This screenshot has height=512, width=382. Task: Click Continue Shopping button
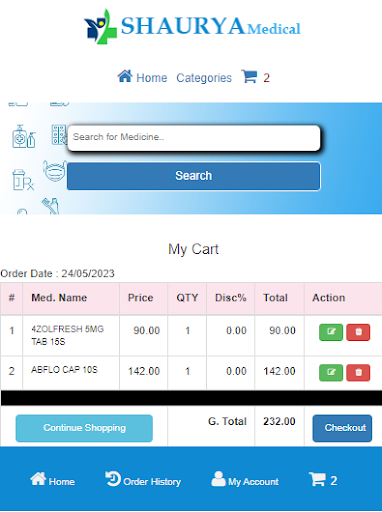click(84, 428)
